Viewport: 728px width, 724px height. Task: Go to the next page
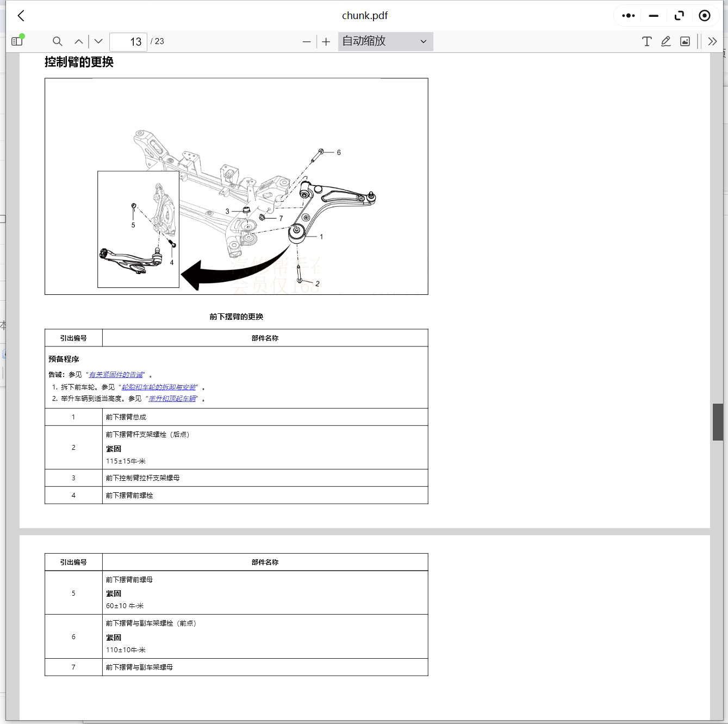point(98,41)
